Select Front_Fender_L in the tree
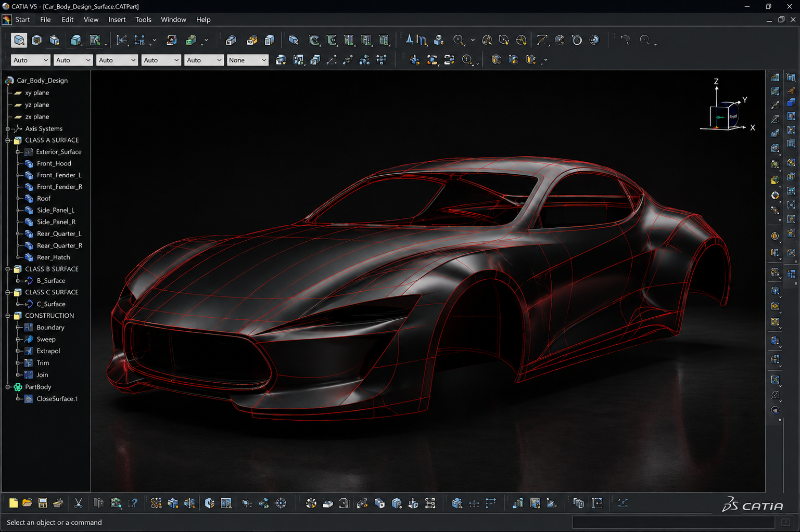The height and width of the screenshot is (532, 800). [x=59, y=175]
